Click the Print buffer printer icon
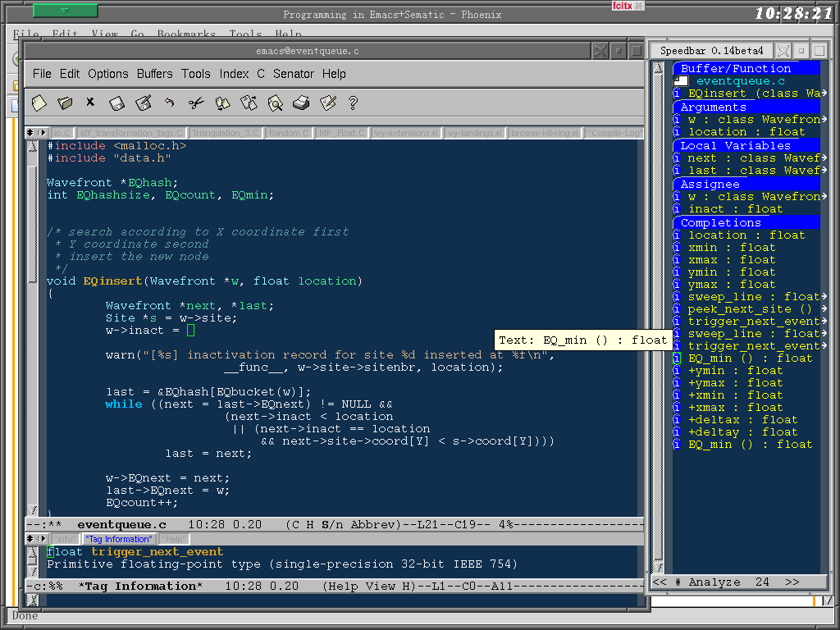The height and width of the screenshot is (630, 840). coord(301,103)
